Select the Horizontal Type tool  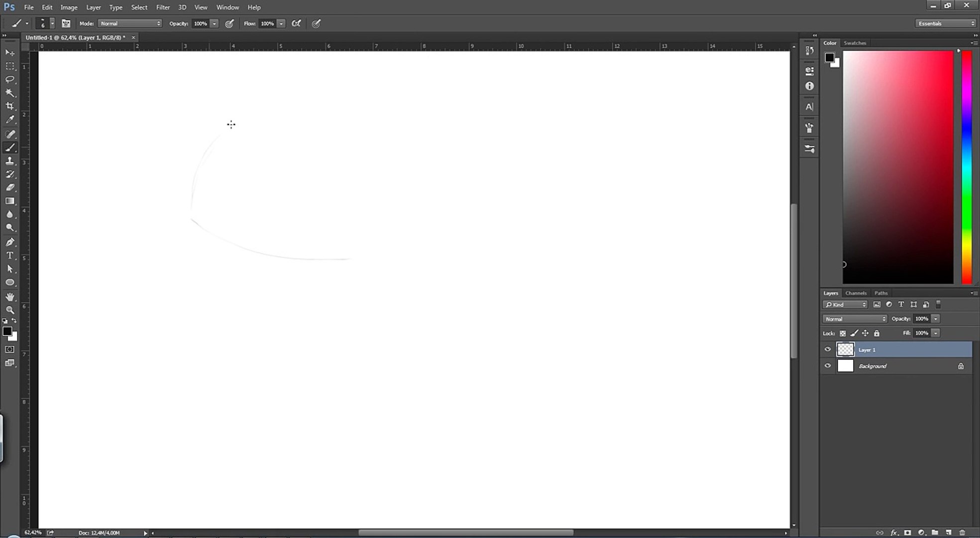point(10,255)
